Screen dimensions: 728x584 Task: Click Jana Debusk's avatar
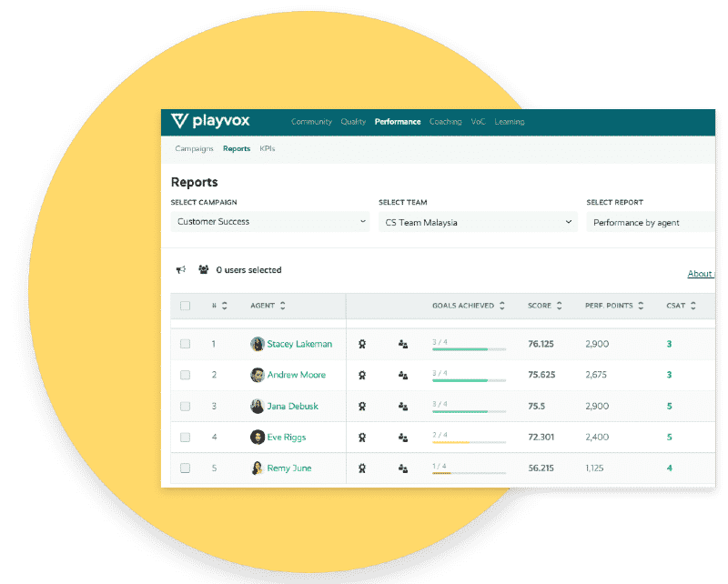pos(258,406)
